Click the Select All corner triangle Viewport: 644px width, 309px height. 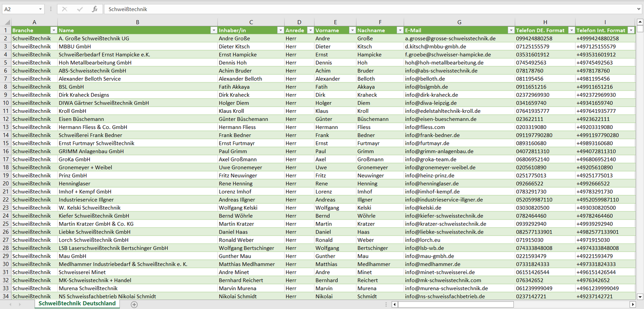click(7, 22)
